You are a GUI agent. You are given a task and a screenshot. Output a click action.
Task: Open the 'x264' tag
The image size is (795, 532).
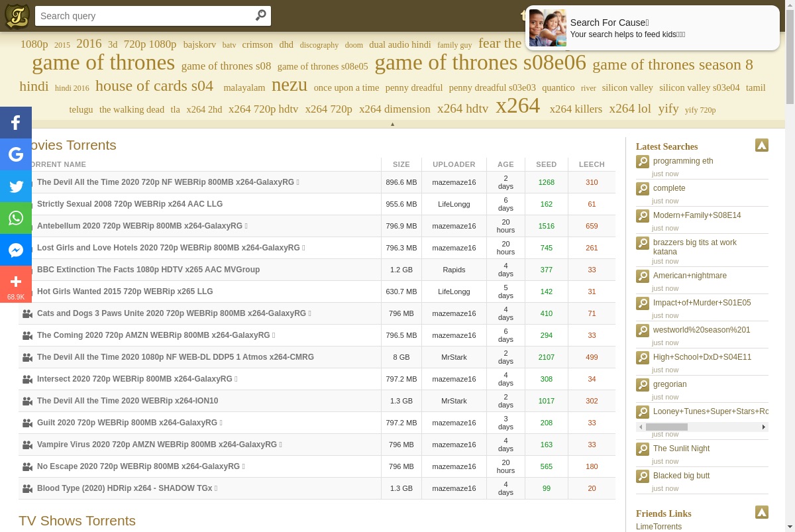pos(518,105)
